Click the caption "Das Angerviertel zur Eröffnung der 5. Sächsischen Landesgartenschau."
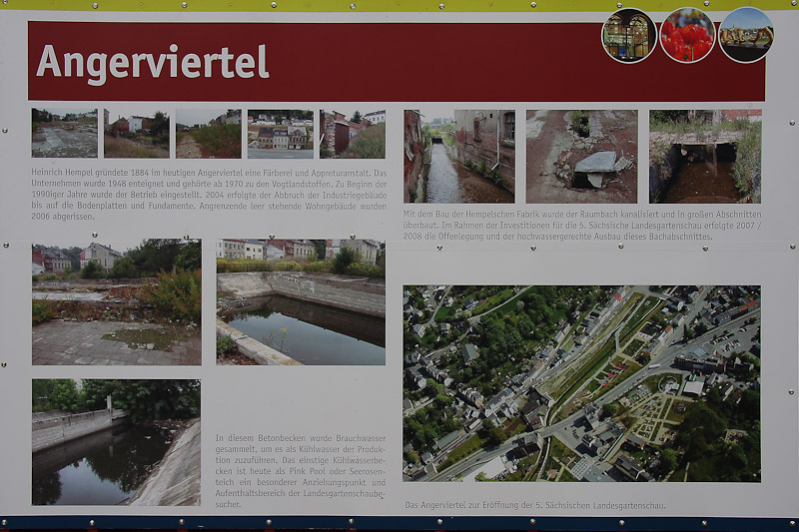This screenshot has width=799, height=532. [535, 505]
